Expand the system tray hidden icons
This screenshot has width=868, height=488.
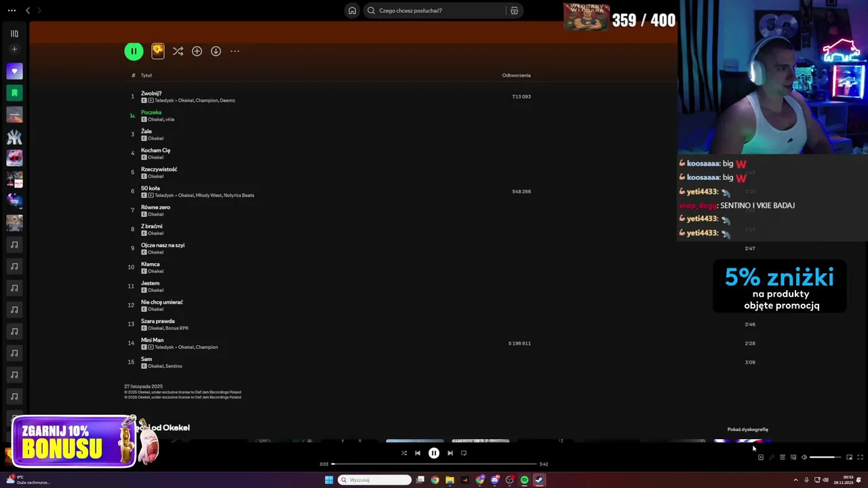click(795, 480)
